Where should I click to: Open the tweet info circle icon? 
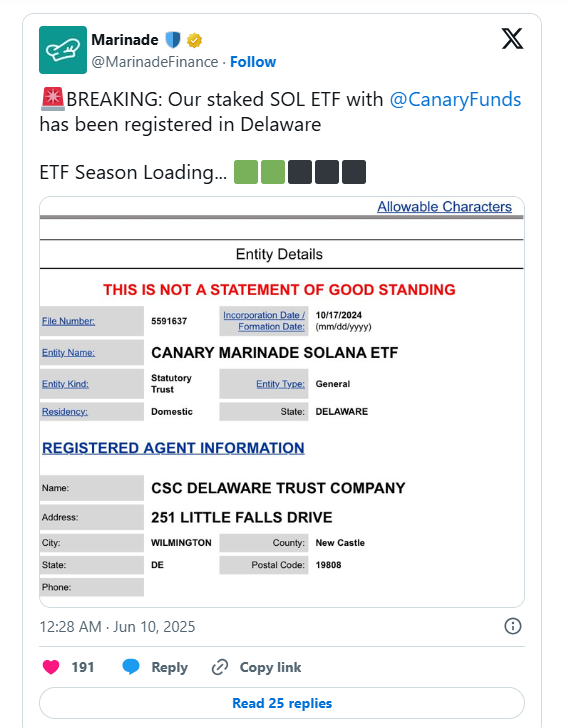coord(513,626)
